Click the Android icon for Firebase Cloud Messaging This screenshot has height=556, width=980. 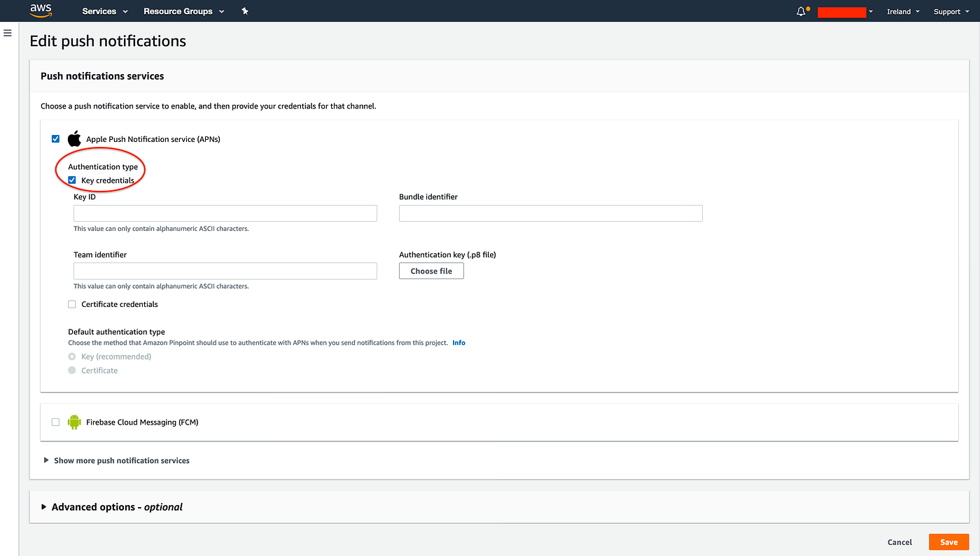pyautogui.click(x=74, y=422)
